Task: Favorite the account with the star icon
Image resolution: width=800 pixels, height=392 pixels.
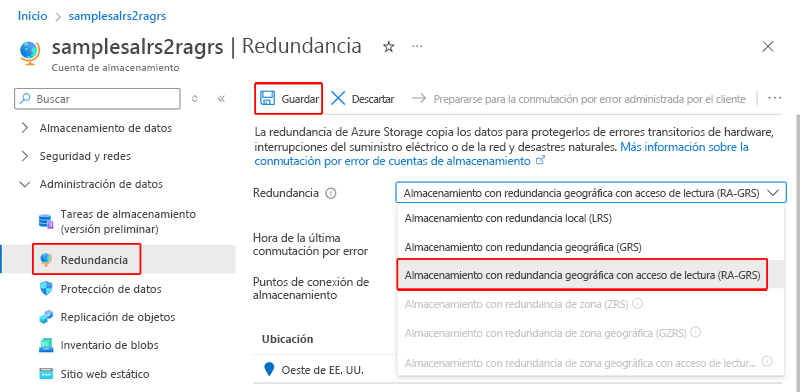Action: point(389,47)
